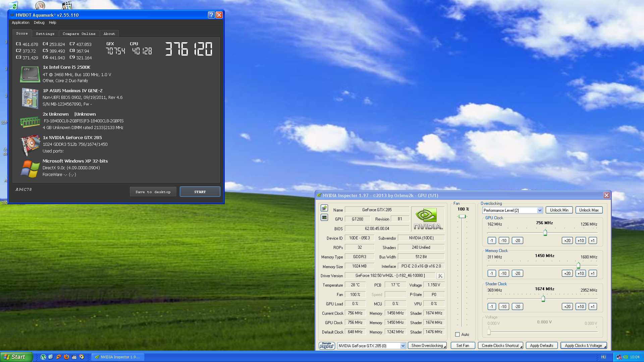
Task: Increase Shader Clock by +1
Action: tap(593, 307)
